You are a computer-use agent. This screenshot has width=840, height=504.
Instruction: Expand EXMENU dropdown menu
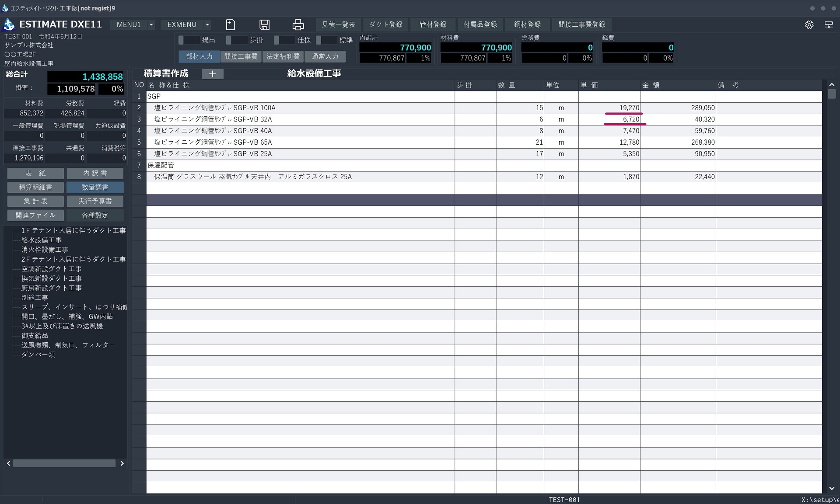209,24
